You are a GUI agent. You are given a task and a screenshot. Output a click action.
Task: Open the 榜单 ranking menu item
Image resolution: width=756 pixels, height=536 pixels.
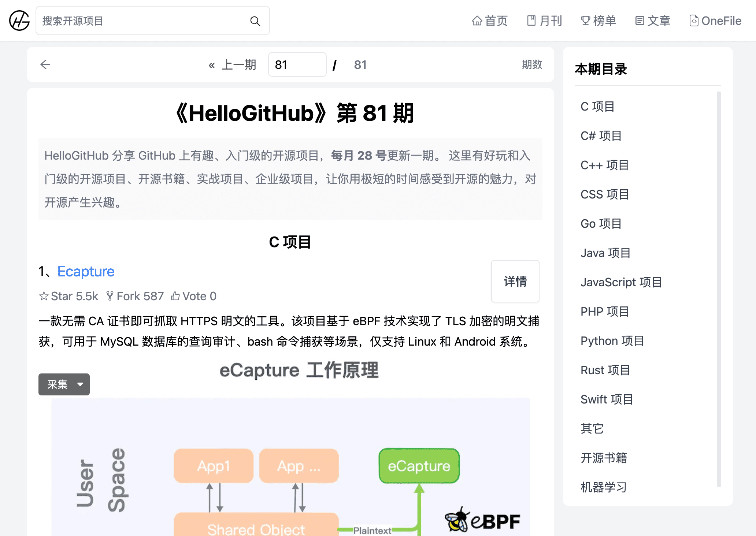point(598,21)
